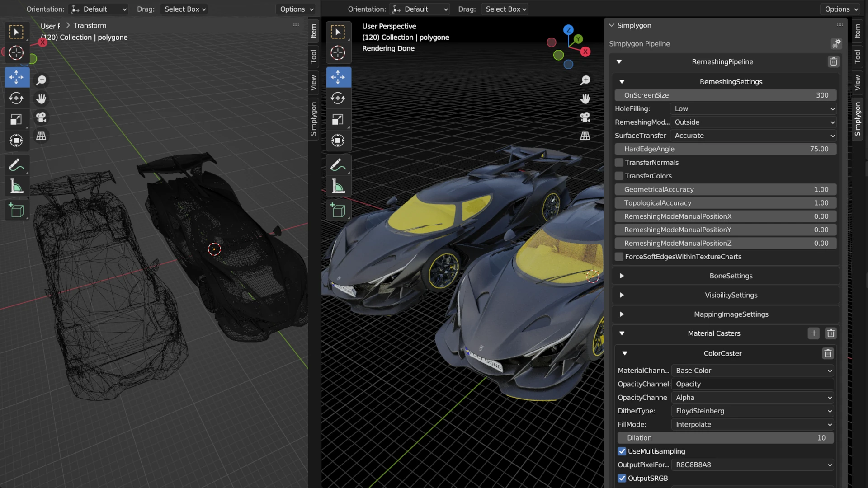The height and width of the screenshot is (488, 868).
Task: Select the Measure tool in right viewport
Action: click(x=338, y=186)
